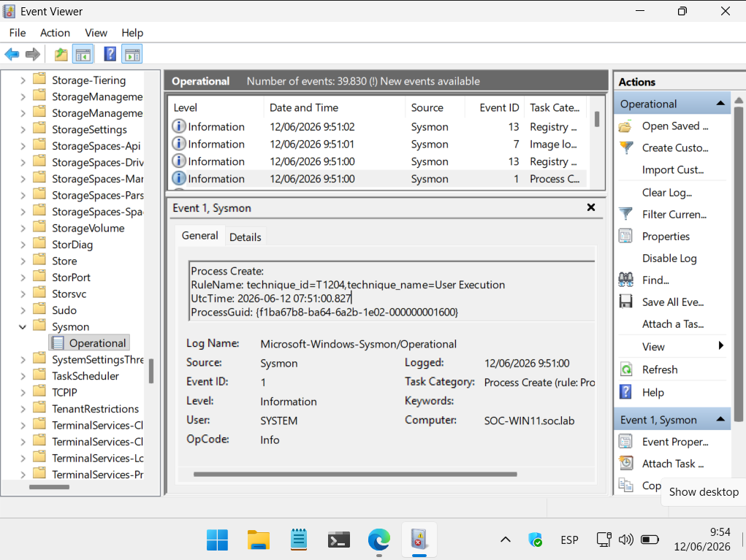746x560 pixels.
Task: Click the Event Properties icon
Action: pyautogui.click(x=625, y=442)
